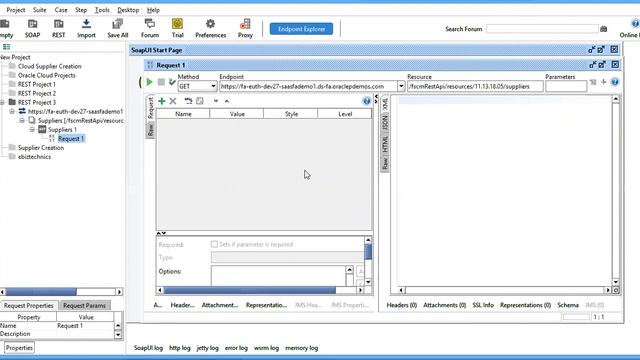Open the Help menu
The height and width of the screenshot is (360, 640).
pos(153,10)
